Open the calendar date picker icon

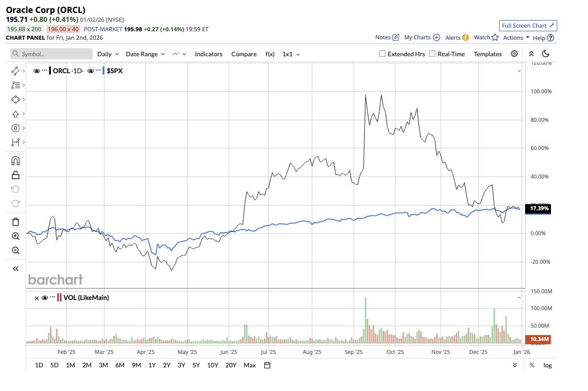[267, 365]
